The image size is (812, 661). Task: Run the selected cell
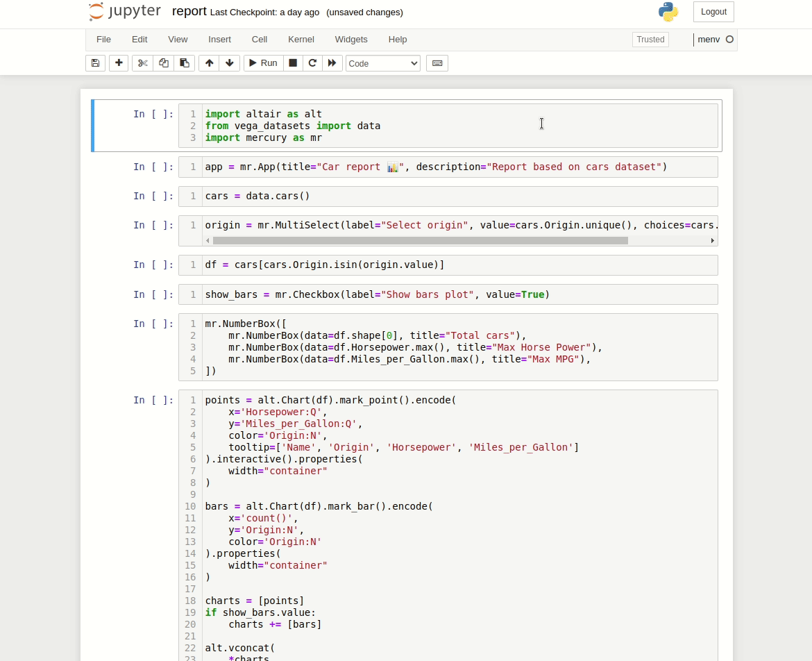pyautogui.click(x=263, y=63)
